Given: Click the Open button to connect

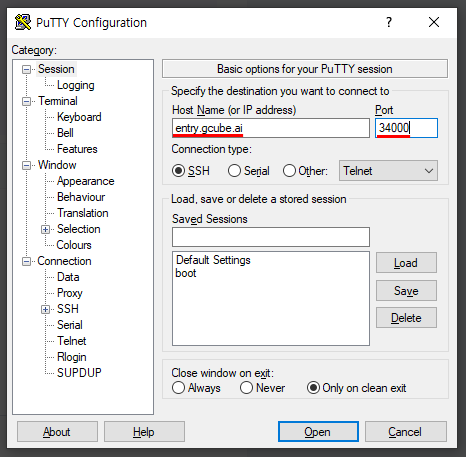Looking at the screenshot, I should pyautogui.click(x=318, y=432).
